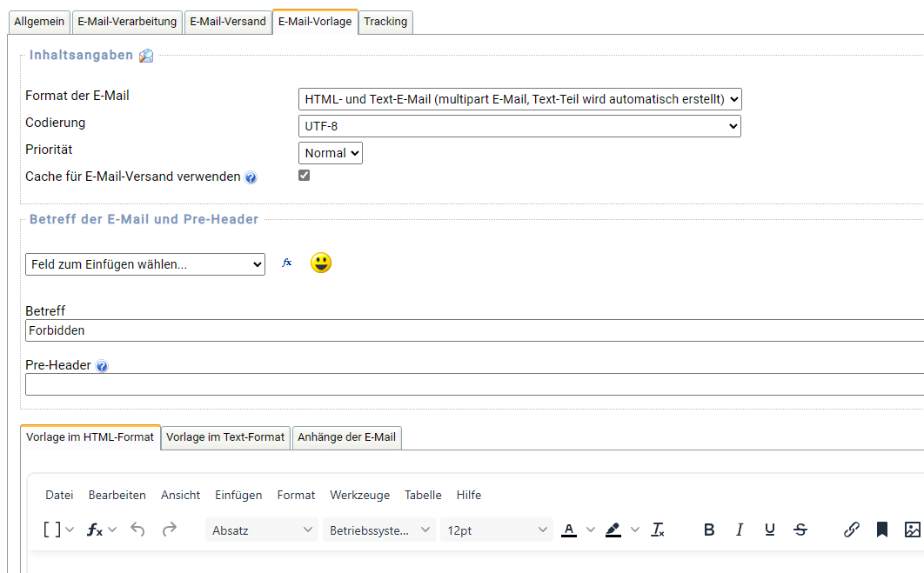Open the text color picker arrow

[590, 530]
